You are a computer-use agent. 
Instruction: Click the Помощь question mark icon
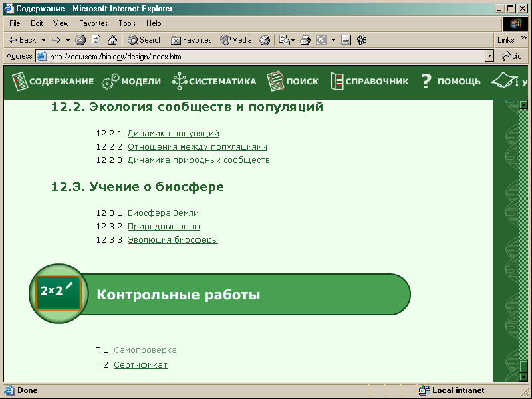click(426, 82)
